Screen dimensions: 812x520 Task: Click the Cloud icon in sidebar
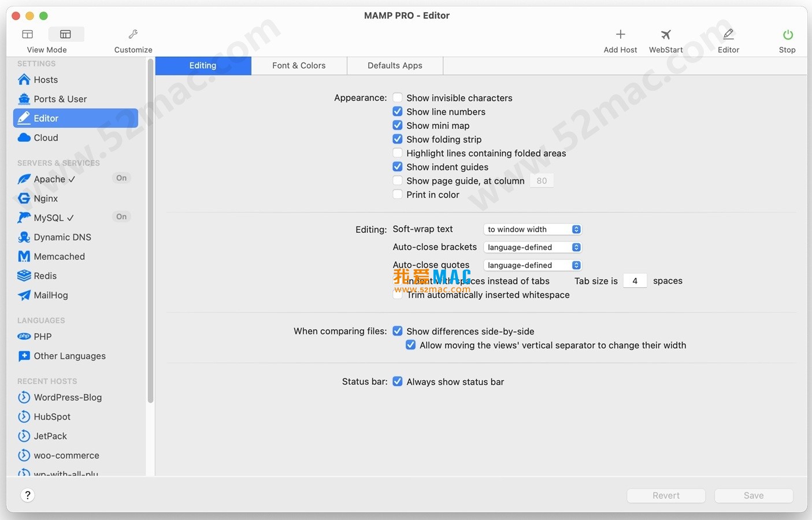coord(24,138)
